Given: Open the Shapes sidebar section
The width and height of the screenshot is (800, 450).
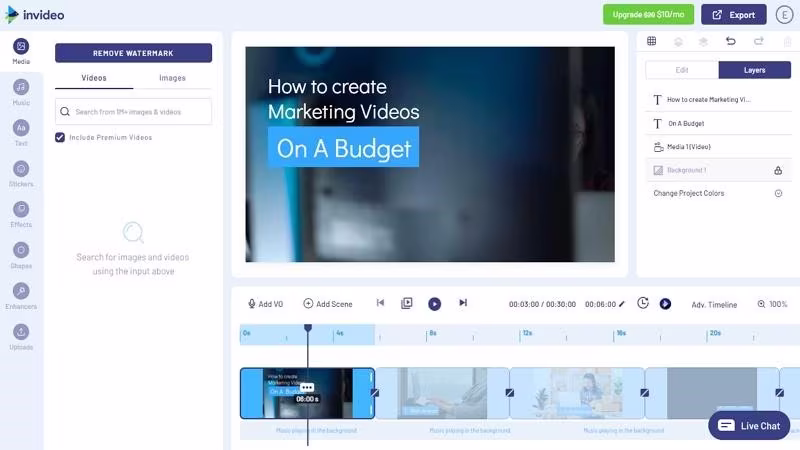Looking at the screenshot, I should (x=21, y=256).
